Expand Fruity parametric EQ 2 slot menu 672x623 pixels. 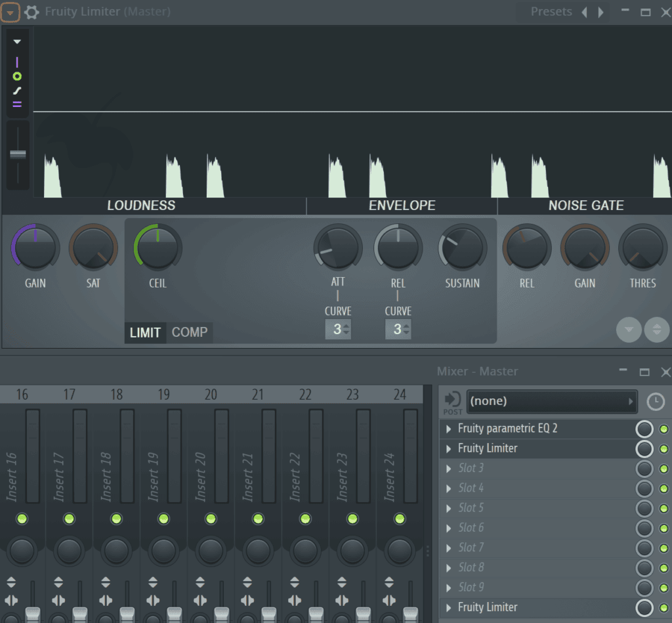click(x=449, y=429)
